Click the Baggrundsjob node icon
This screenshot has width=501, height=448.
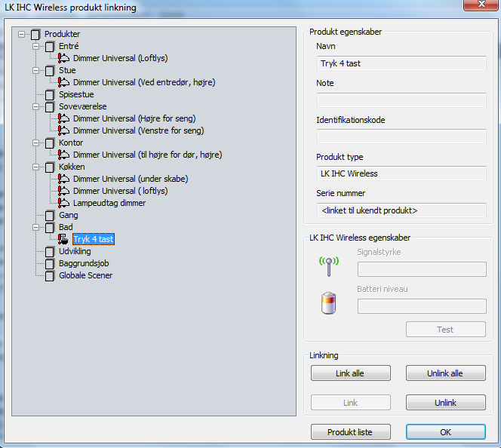click(50, 264)
